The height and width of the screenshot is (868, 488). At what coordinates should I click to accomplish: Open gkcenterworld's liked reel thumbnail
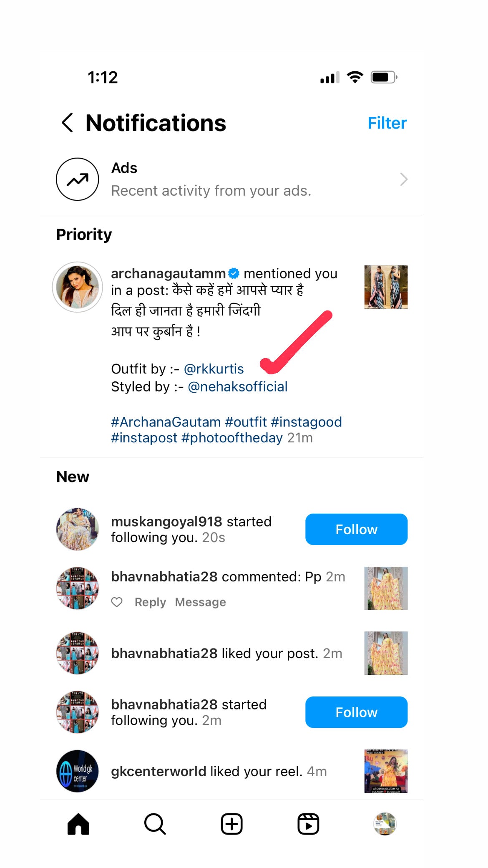click(386, 771)
